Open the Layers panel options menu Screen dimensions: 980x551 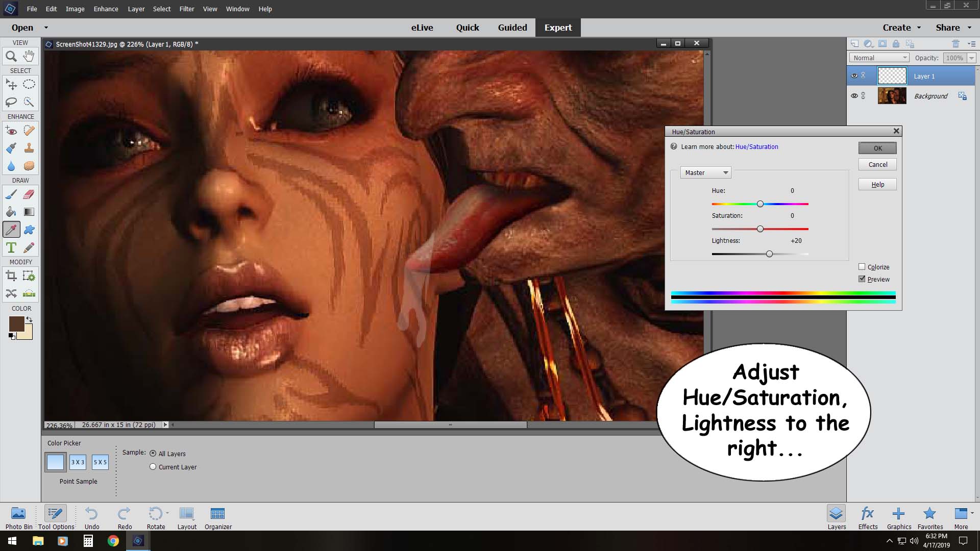[971, 44]
